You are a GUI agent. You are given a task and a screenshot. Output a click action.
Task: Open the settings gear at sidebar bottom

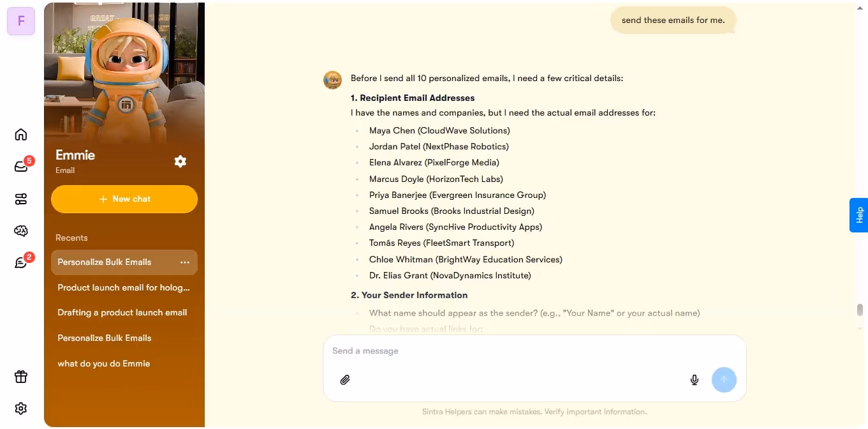coord(20,409)
